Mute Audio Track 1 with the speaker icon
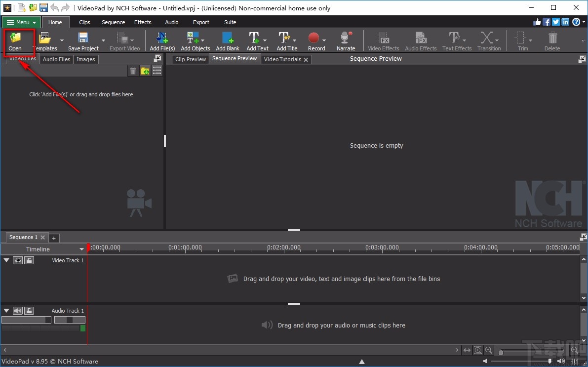The width and height of the screenshot is (588, 367). tap(18, 311)
